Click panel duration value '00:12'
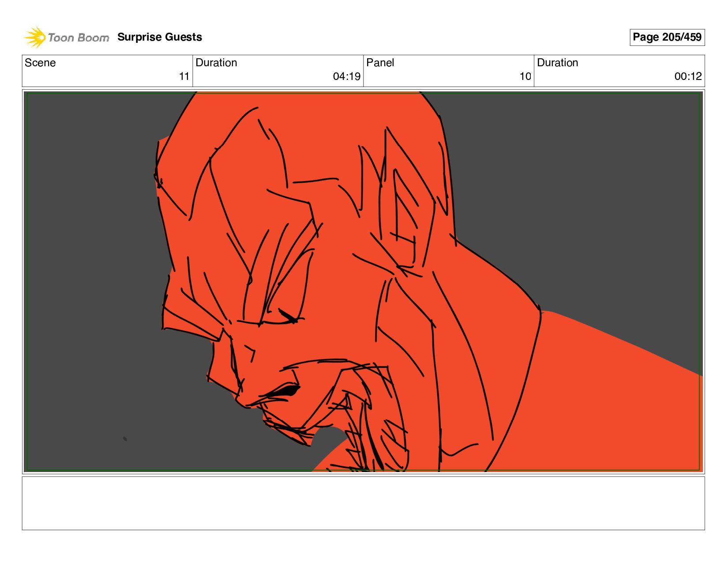Screen dimensions: 728x563 (688, 76)
